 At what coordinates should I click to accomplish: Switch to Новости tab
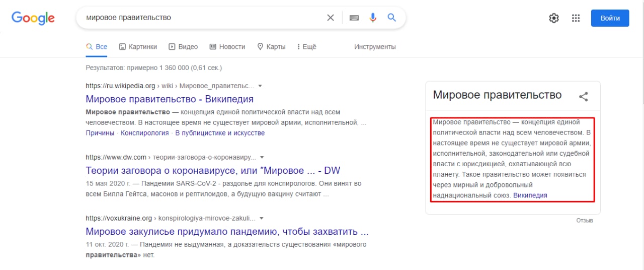tap(227, 47)
